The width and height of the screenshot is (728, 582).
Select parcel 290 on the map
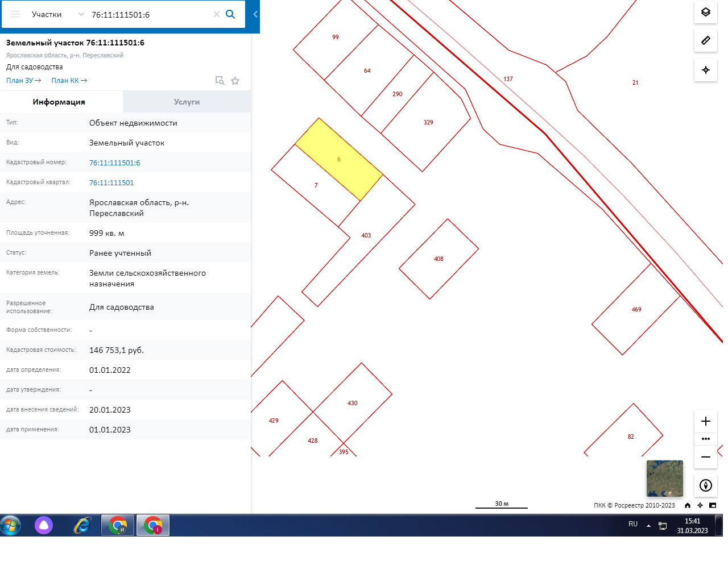(398, 94)
